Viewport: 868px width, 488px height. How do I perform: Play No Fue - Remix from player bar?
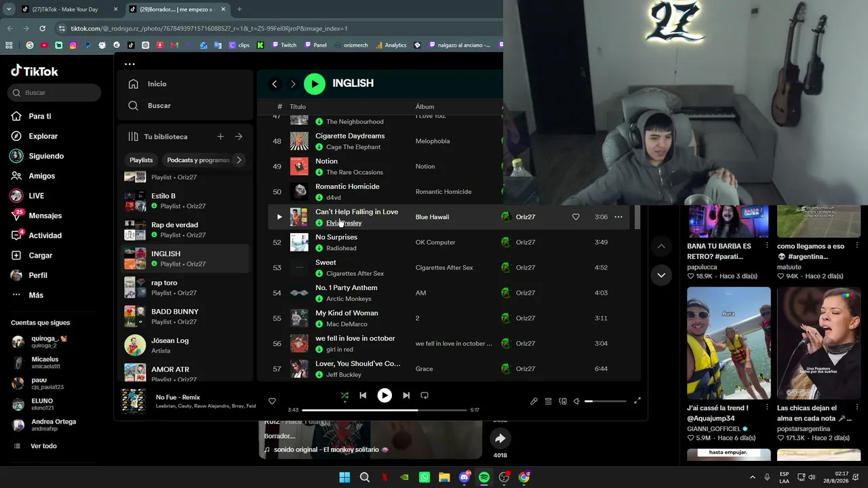tap(384, 395)
